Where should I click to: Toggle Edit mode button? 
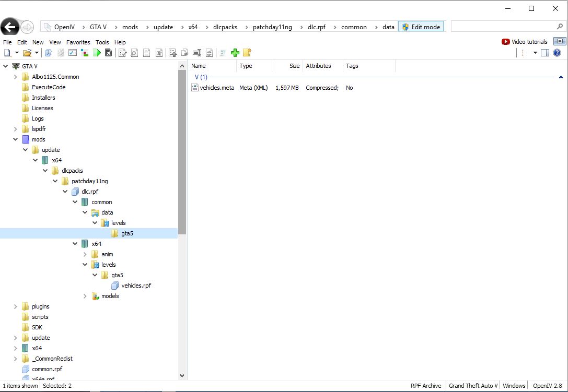421,27
